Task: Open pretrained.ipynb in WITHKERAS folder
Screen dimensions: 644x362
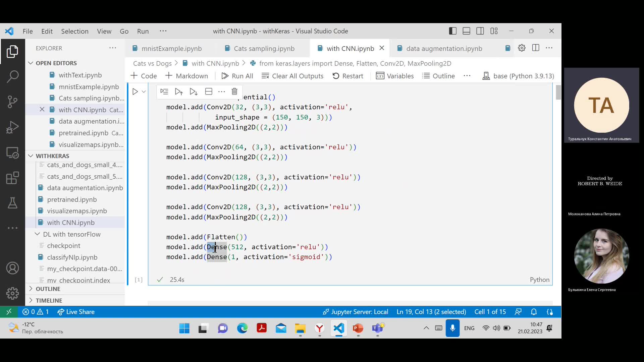Action: (x=72, y=199)
